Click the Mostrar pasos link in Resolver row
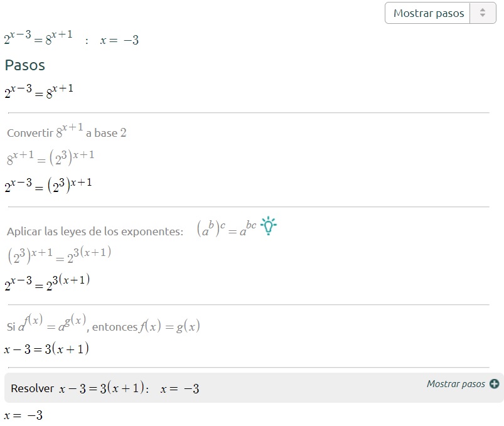Viewport: 504px width, 426px height. click(x=456, y=383)
